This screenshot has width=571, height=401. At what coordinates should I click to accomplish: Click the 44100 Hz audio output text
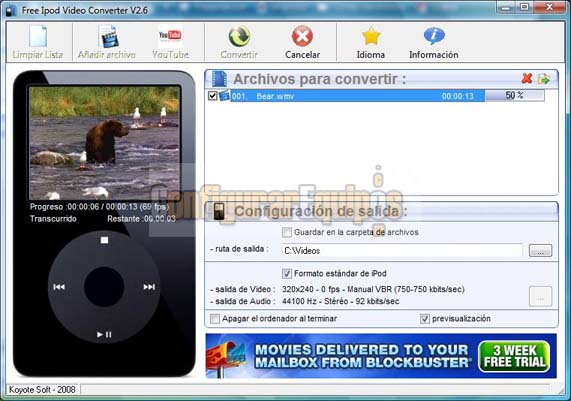(340, 302)
